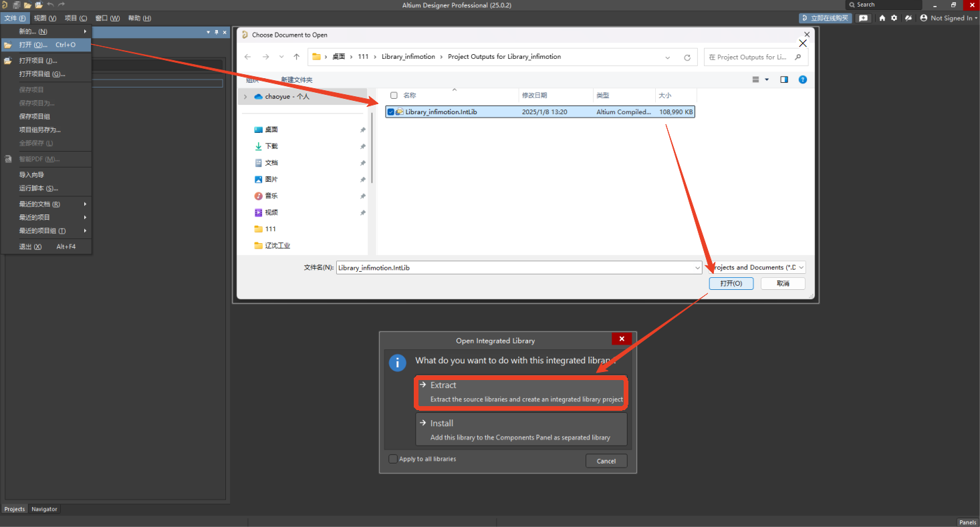Open the 文件 (F) menu
This screenshot has height=527, width=980.
coord(15,18)
